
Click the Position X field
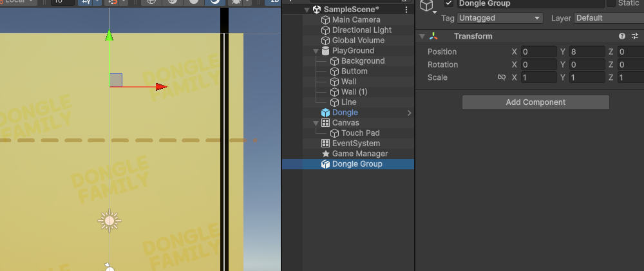[539, 51]
